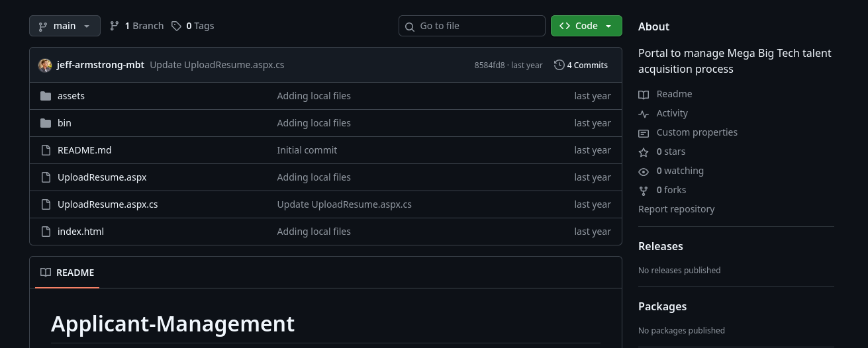Open the 'Initial commit' message for README.md
This screenshot has width=868, height=348.
307,150
